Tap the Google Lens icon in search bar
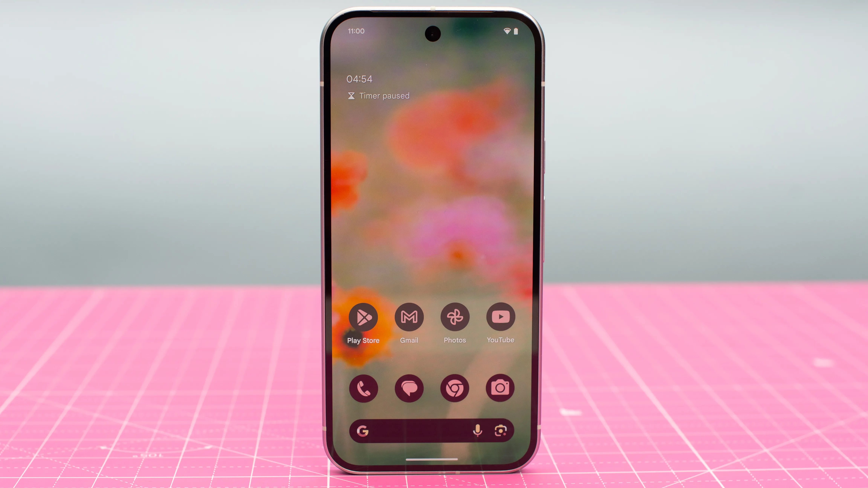This screenshot has width=868, height=488. (501, 430)
